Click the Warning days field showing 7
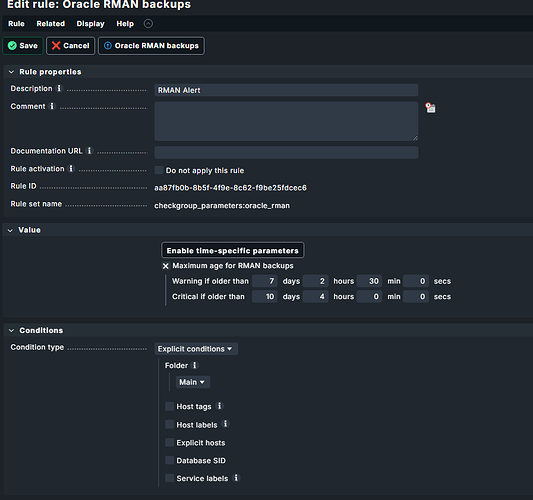 [x=264, y=281]
